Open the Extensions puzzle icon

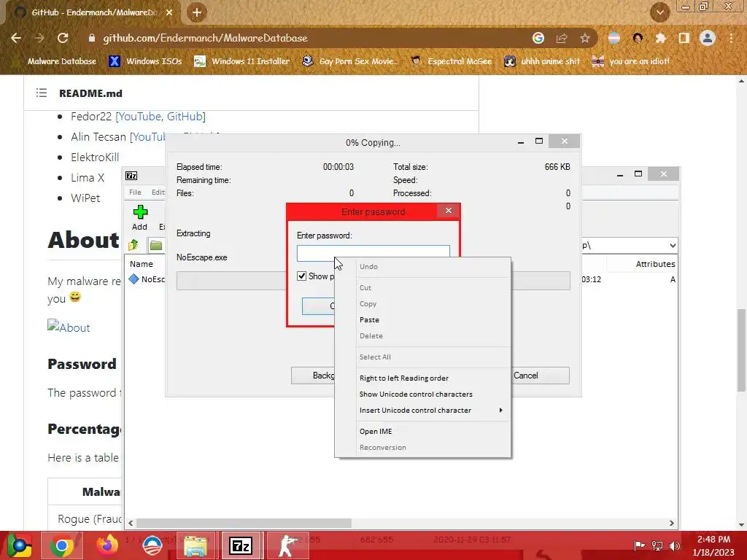click(x=661, y=38)
